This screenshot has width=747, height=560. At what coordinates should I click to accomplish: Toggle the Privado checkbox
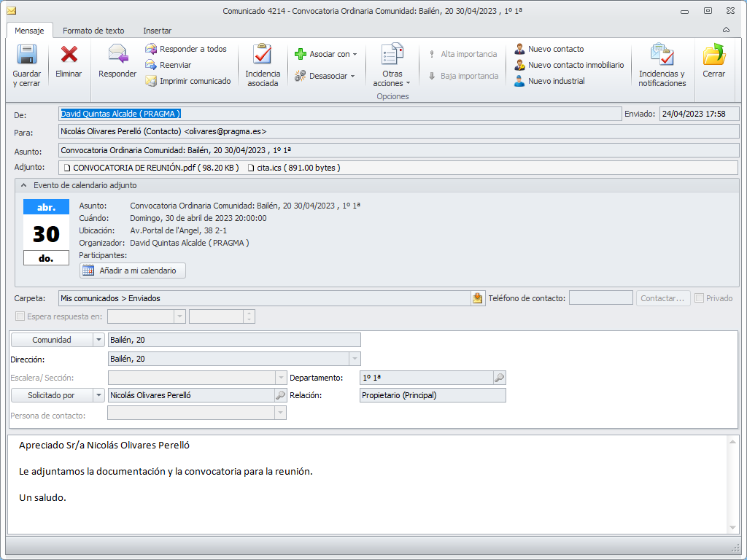(x=700, y=298)
